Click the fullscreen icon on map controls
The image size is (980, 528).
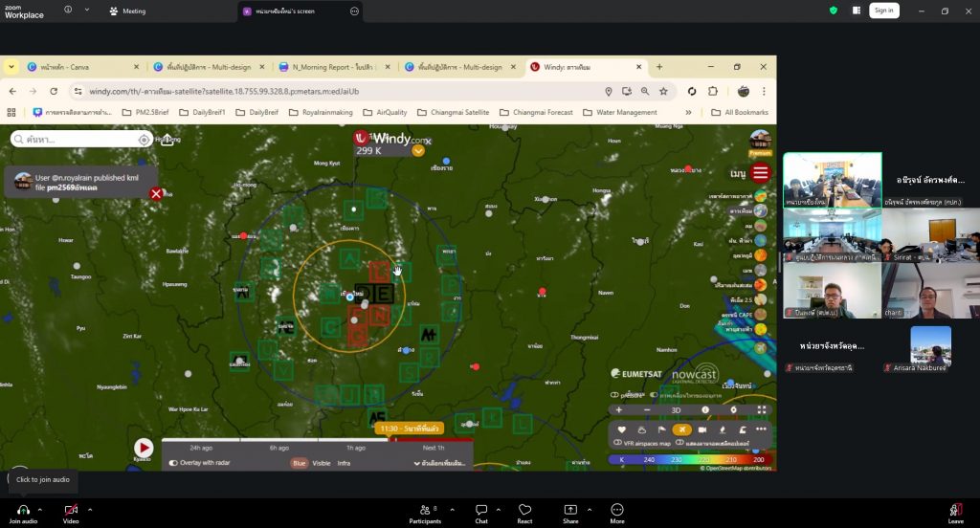762,409
